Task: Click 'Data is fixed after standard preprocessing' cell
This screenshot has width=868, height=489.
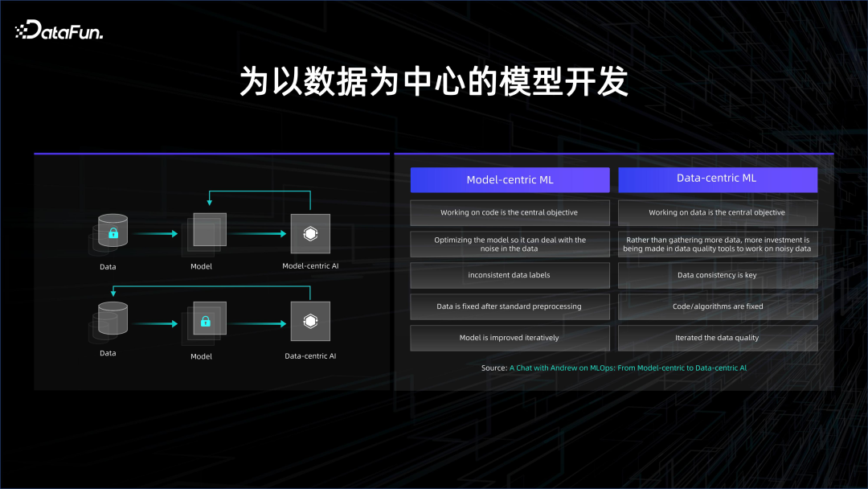Action: [x=510, y=306]
